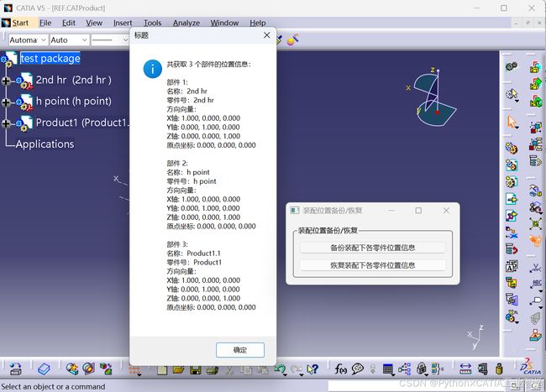The height and width of the screenshot is (392, 546).
Task: Click the Dassault CATIA logo icon
Action: (x=531, y=367)
